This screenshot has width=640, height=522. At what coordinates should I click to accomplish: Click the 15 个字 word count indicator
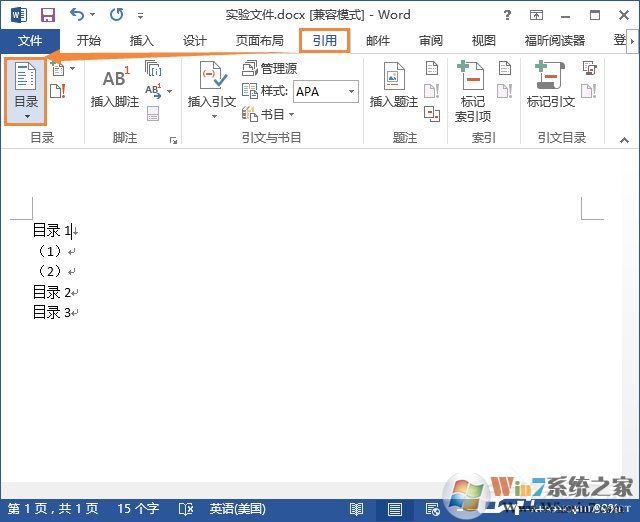139,509
